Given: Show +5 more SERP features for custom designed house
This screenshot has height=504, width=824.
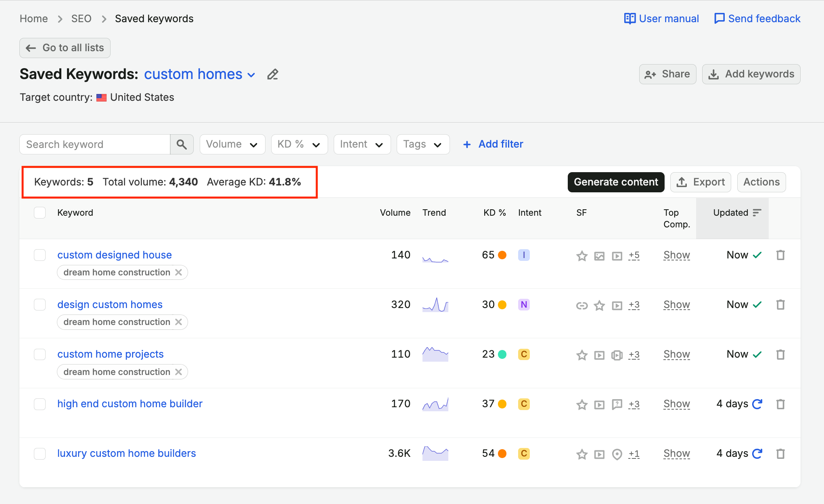Looking at the screenshot, I should point(634,255).
